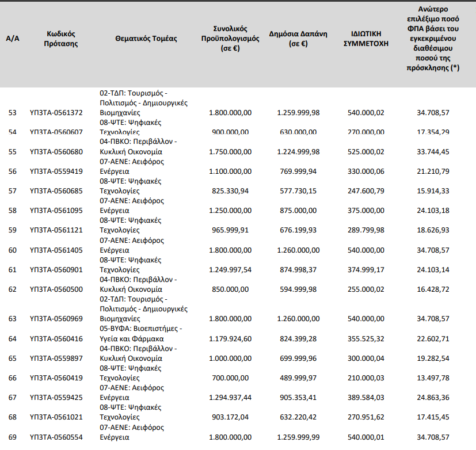Click proposal code ΥΠ3ΤΑ-0560685
The image size is (476, 450).
point(56,190)
